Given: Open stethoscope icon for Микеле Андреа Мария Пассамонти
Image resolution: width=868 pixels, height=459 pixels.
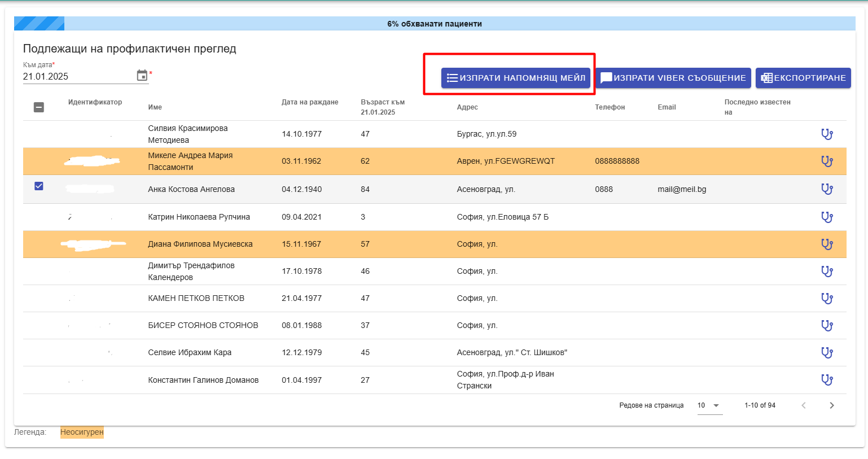Looking at the screenshot, I should 827,161.
